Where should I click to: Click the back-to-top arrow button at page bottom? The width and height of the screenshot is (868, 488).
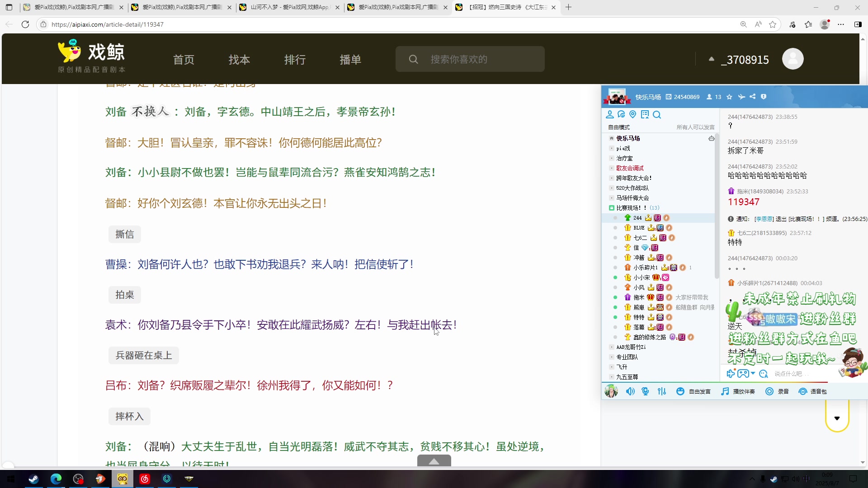click(x=434, y=461)
